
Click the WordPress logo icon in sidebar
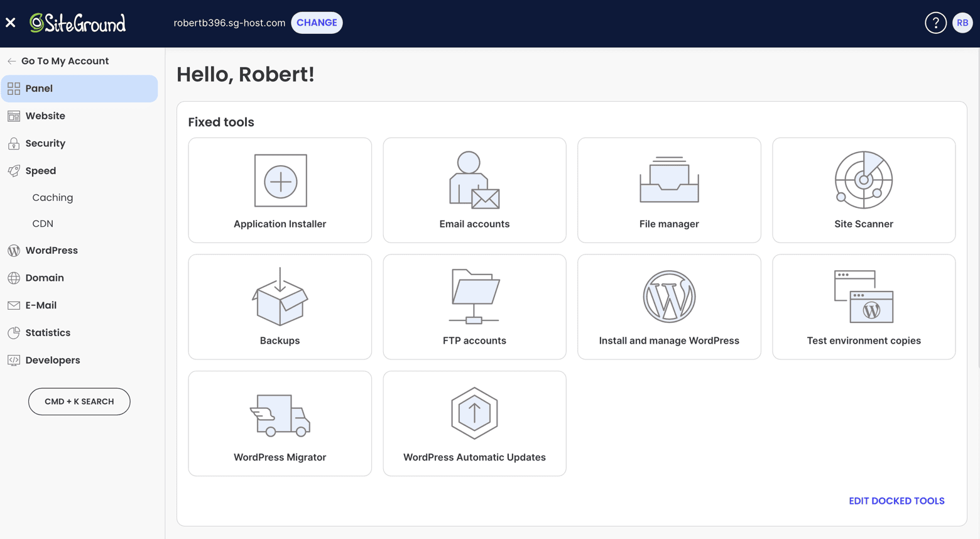(14, 251)
